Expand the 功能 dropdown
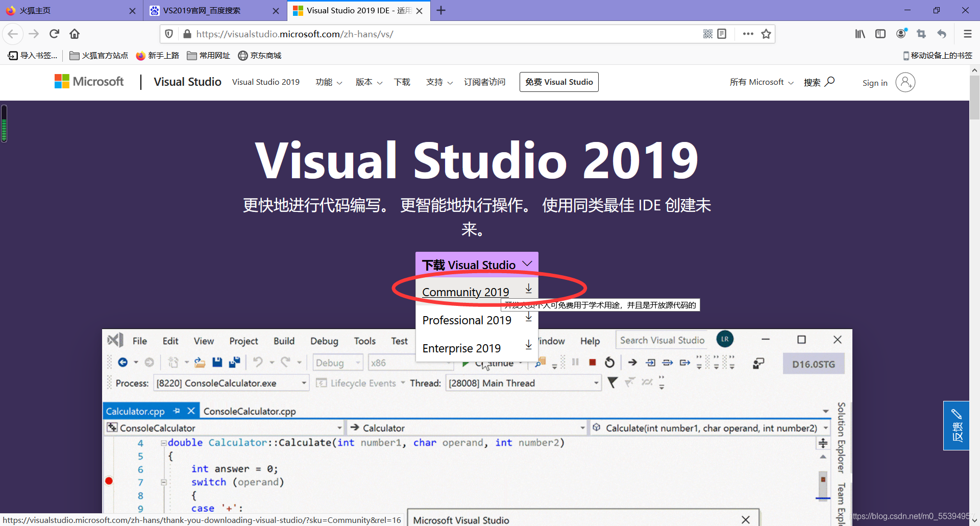This screenshot has height=526, width=980. tap(329, 82)
